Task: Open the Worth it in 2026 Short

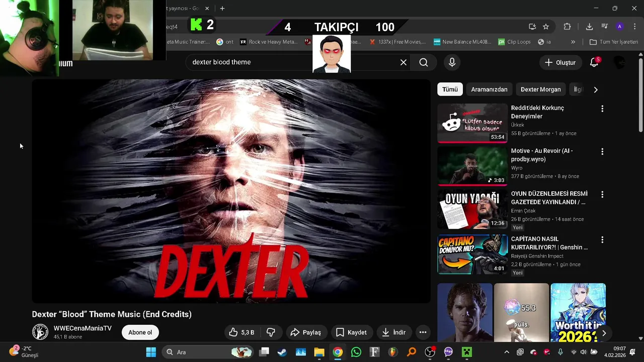Action: [x=578, y=313]
